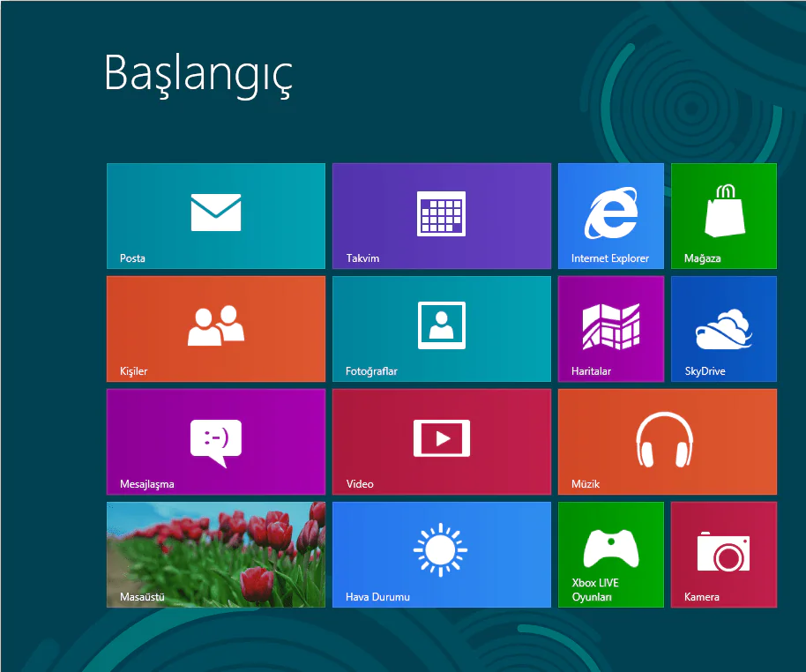Open the Haritalar maps tile
The image size is (806, 672).
pyautogui.click(x=610, y=328)
